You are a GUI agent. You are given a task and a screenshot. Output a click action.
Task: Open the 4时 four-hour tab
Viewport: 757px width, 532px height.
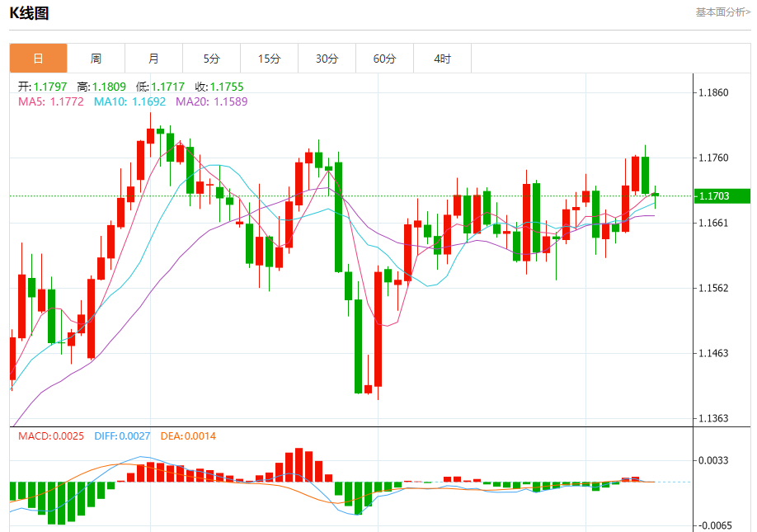(443, 59)
